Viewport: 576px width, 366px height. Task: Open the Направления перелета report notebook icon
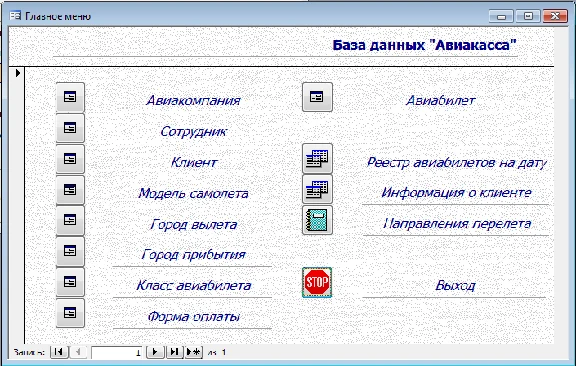point(317,220)
